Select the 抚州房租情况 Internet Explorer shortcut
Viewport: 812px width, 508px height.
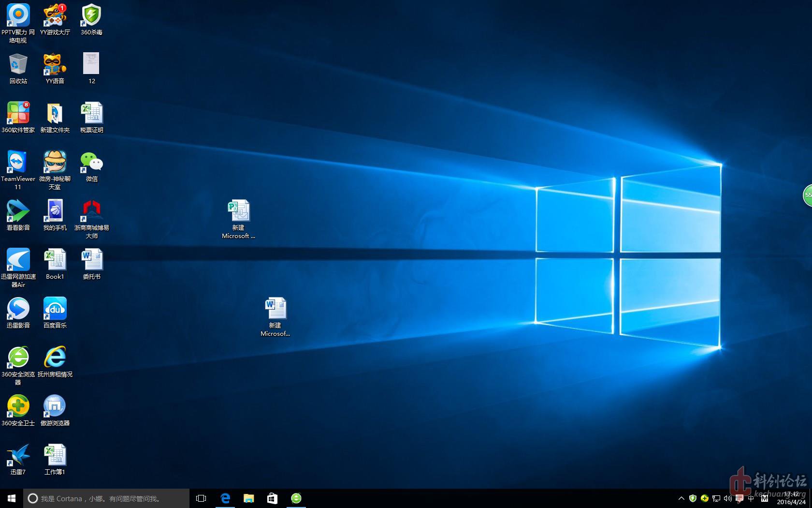coord(55,361)
